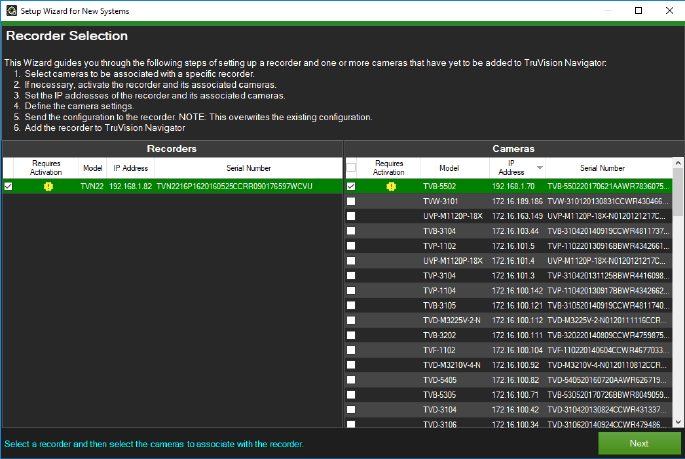
Task: Click the cameras list scroll down arrow
Action: click(678, 422)
